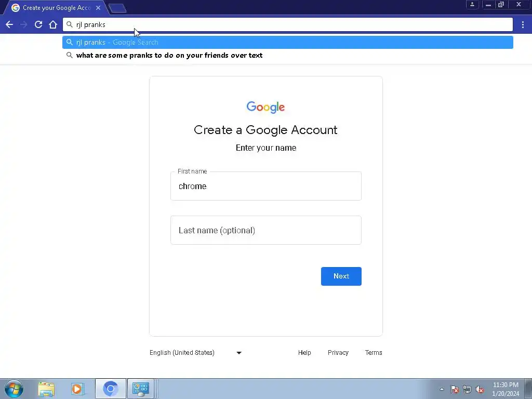The height and width of the screenshot is (399, 532).
Task: Click the Show desktop strip at the taskbar end
Action: pos(528,389)
